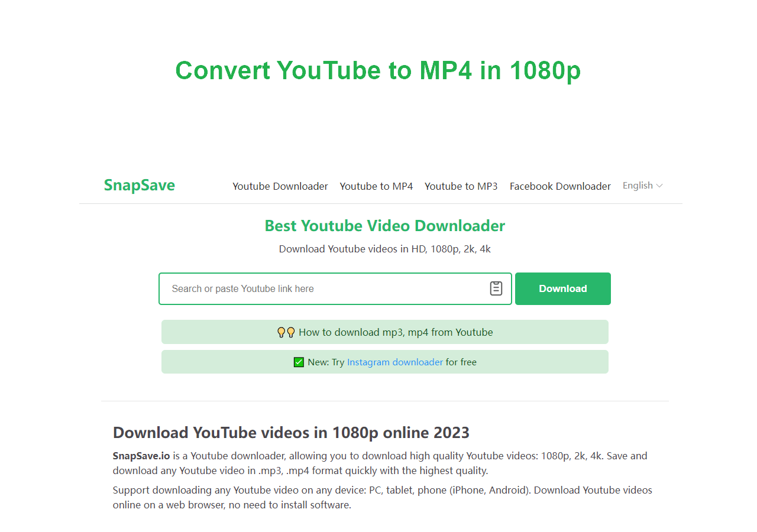Click the Youtube link search field
Screen dimensions: 757x532
pos(325,288)
